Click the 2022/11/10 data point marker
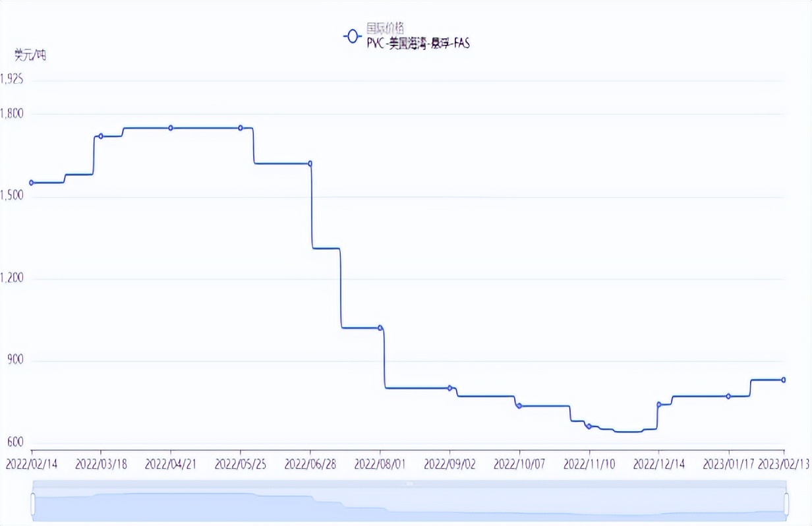812x526 pixels. point(589,426)
